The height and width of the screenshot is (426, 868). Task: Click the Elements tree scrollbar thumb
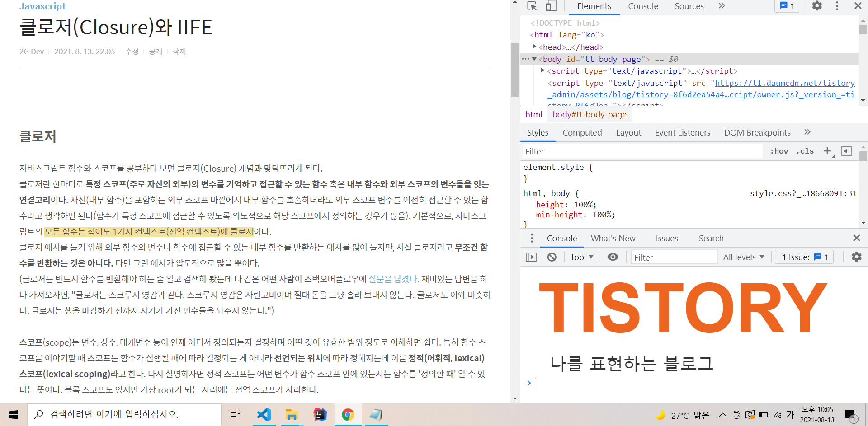(863, 29)
